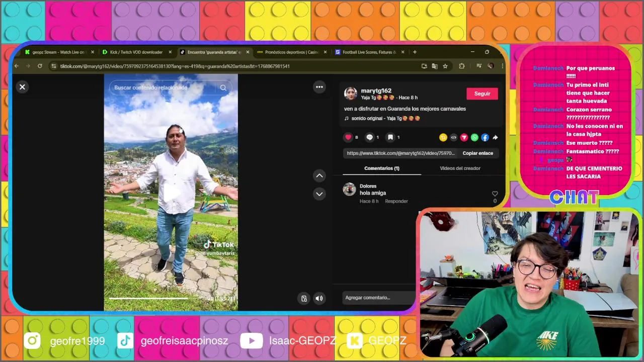
Task: Reload the page with refresh icon
Action: click(40, 66)
